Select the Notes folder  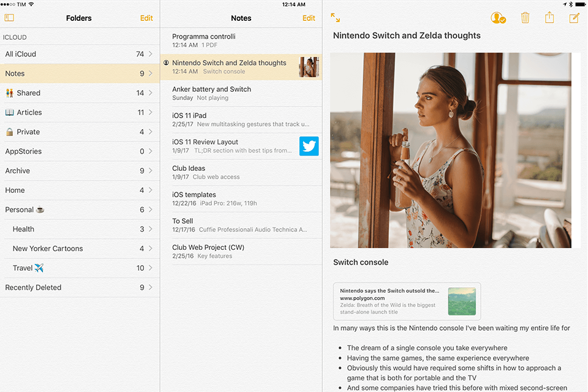(x=80, y=73)
